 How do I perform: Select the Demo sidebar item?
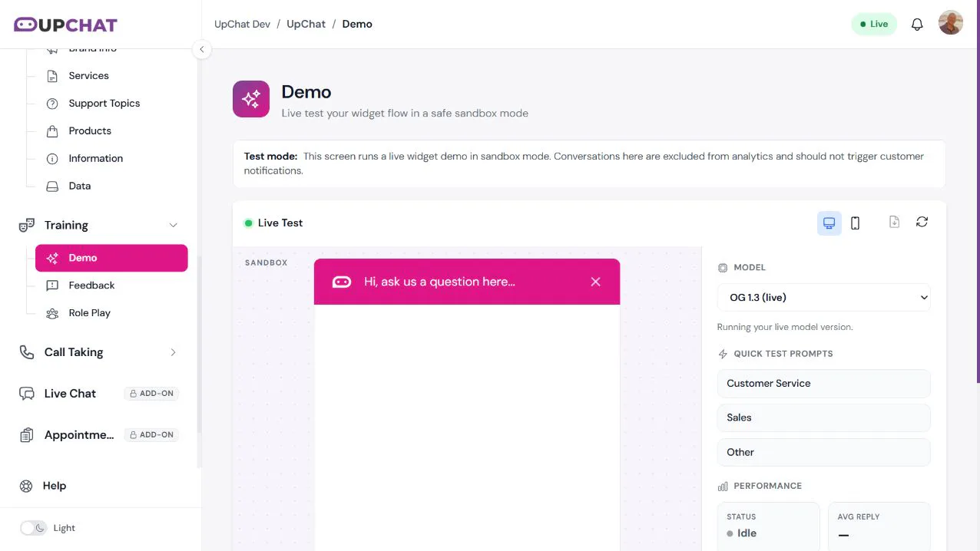click(x=111, y=258)
